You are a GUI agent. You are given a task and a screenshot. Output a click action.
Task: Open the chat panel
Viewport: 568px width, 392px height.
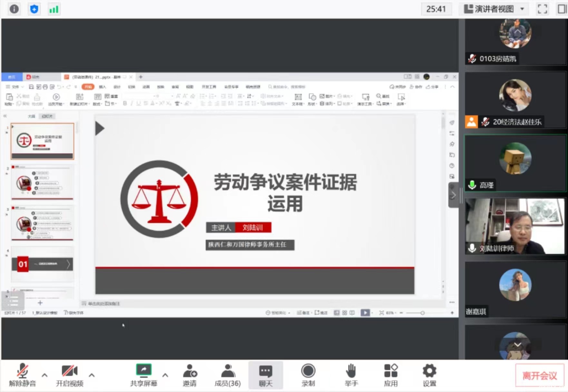(266, 375)
